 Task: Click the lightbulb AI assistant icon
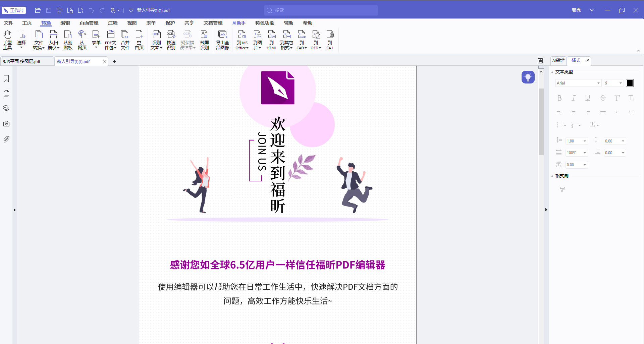click(x=528, y=77)
